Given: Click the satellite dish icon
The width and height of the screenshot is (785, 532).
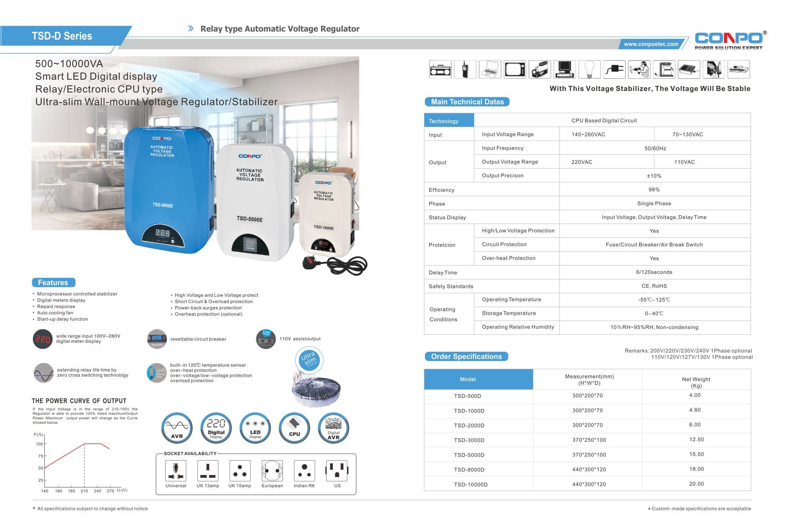Looking at the screenshot, I should coord(714,69).
